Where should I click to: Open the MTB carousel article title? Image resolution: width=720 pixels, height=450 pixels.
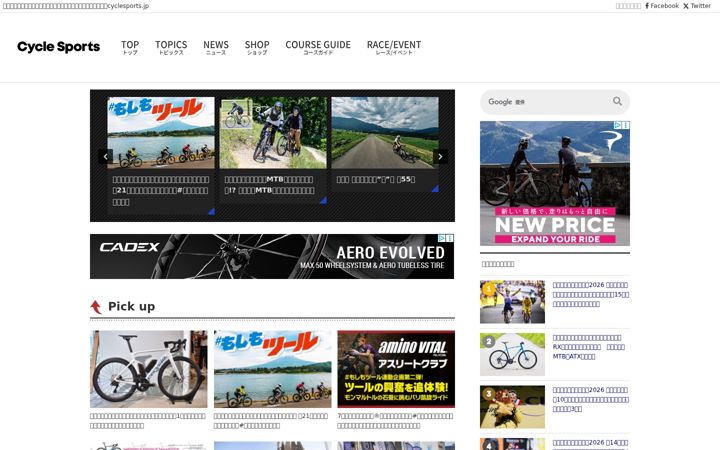coord(270,185)
